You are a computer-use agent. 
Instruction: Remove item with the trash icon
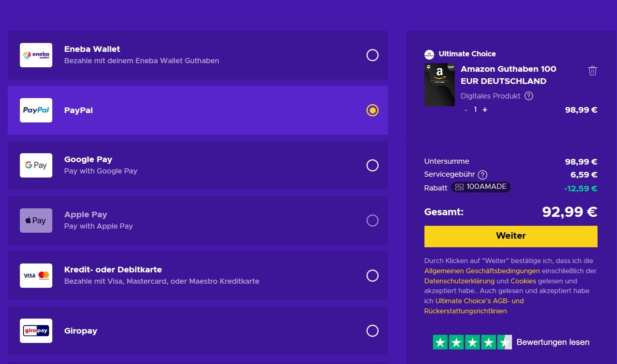point(592,71)
